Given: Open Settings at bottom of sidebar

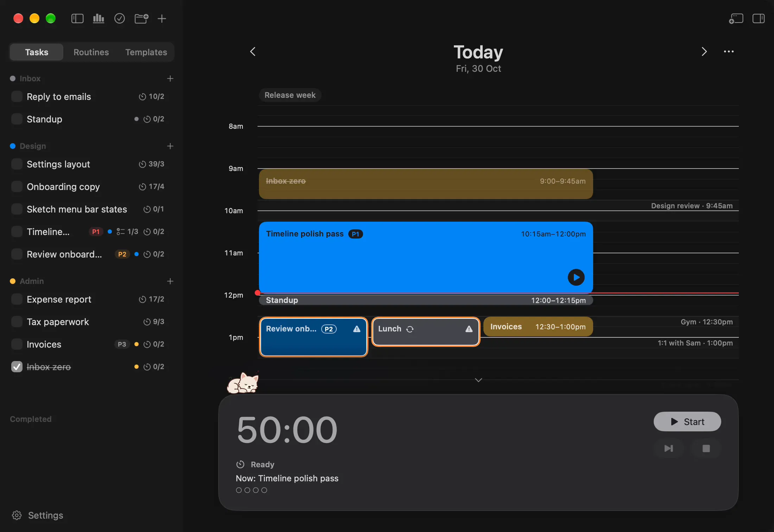Looking at the screenshot, I should [38, 515].
